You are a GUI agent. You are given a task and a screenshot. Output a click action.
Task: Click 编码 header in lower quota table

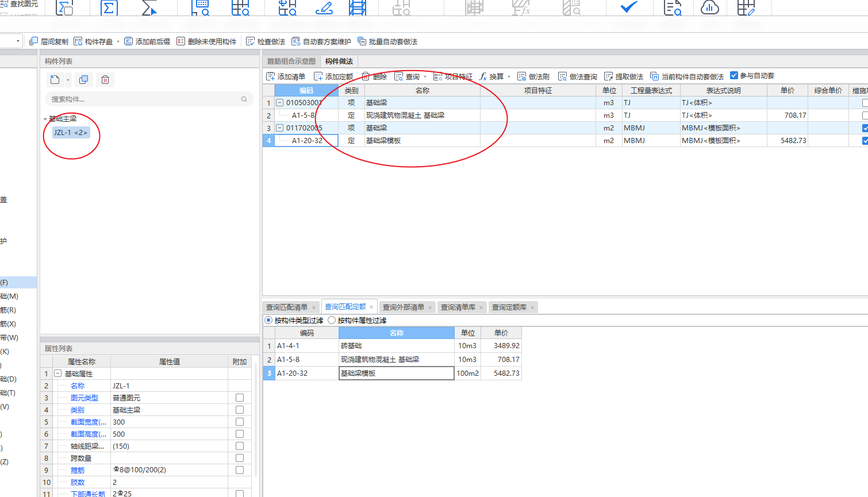[x=307, y=333]
